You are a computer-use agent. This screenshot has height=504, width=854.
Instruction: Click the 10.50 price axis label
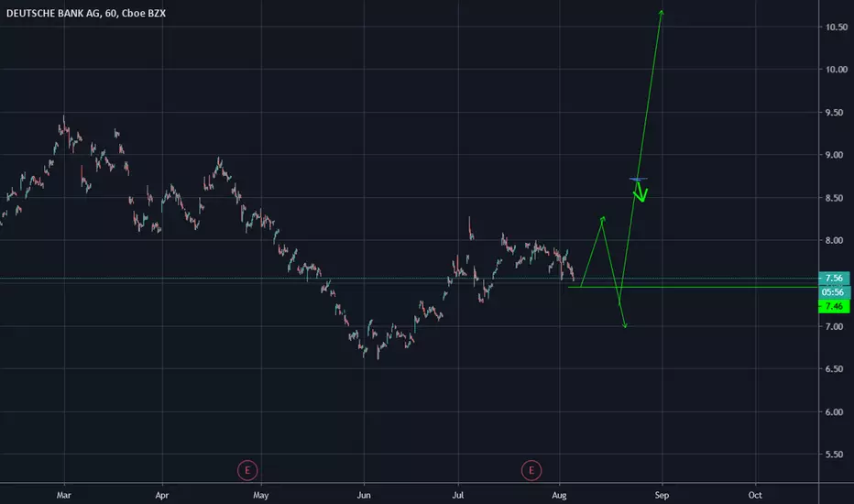pos(837,27)
